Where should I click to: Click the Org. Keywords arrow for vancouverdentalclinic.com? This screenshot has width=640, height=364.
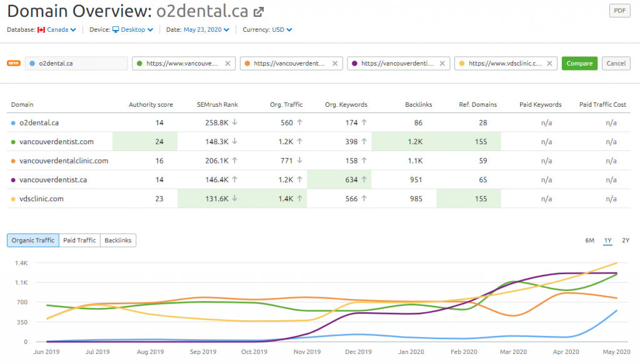pos(364,160)
